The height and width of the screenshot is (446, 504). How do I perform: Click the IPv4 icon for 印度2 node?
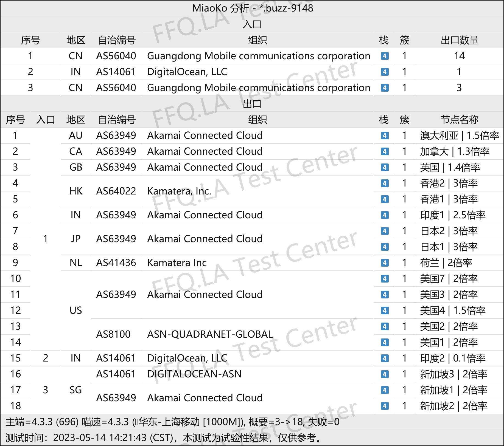click(385, 358)
